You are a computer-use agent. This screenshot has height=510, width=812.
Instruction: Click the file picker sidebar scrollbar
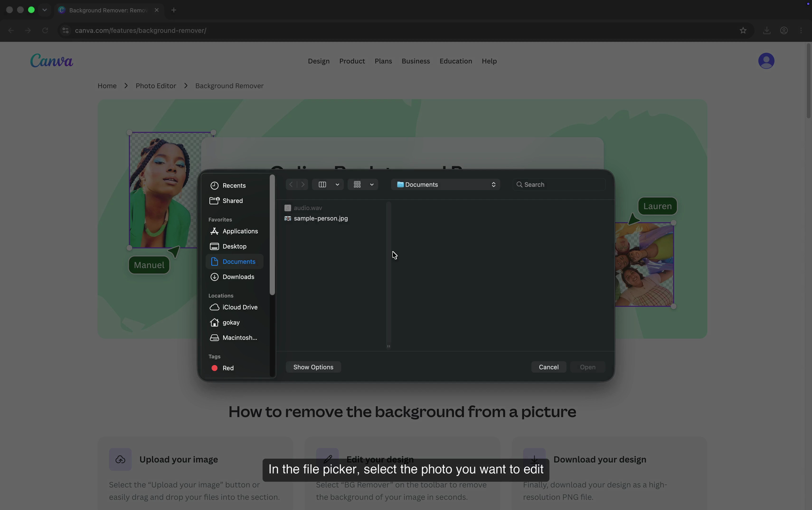point(272,235)
